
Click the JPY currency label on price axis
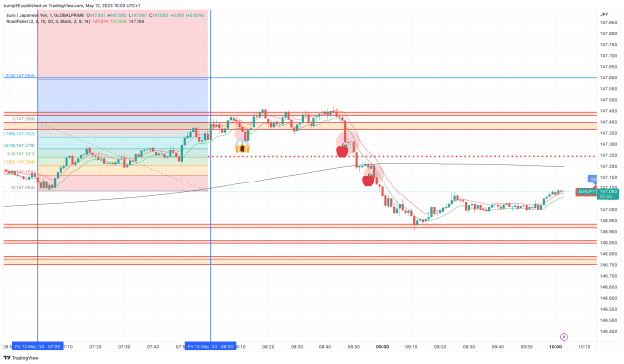[x=604, y=14]
